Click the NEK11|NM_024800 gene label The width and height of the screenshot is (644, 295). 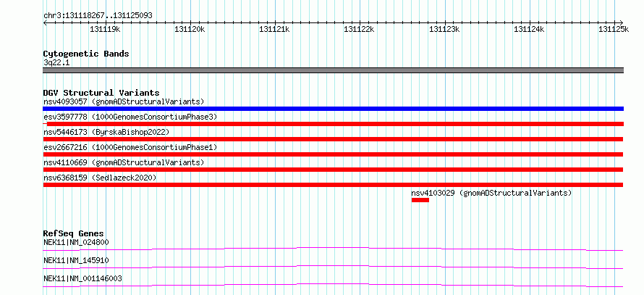coord(76,242)
